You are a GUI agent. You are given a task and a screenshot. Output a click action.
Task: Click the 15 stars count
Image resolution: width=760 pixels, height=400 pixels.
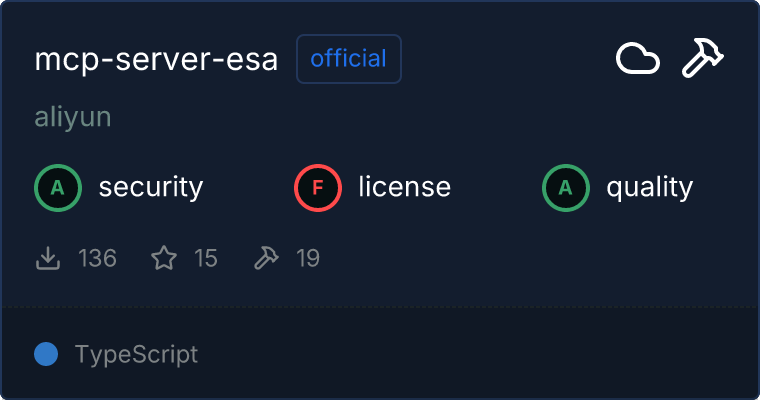[x=205, y=259]
